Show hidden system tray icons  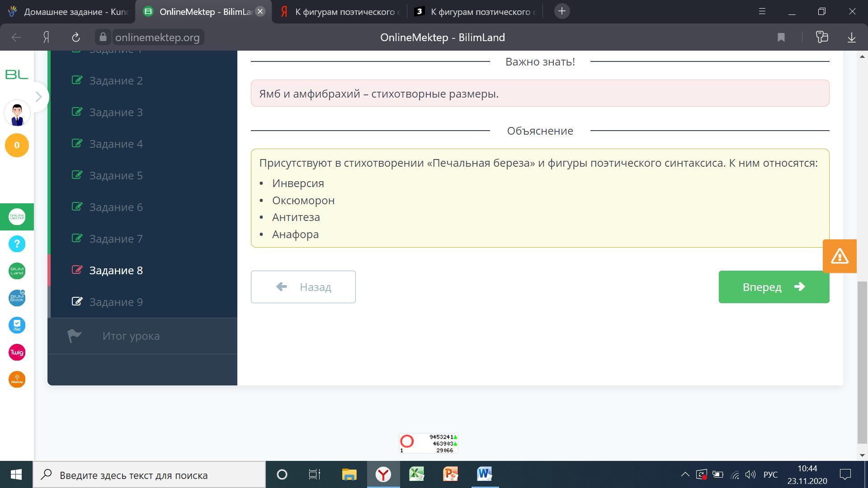click(x=685, y=474)
